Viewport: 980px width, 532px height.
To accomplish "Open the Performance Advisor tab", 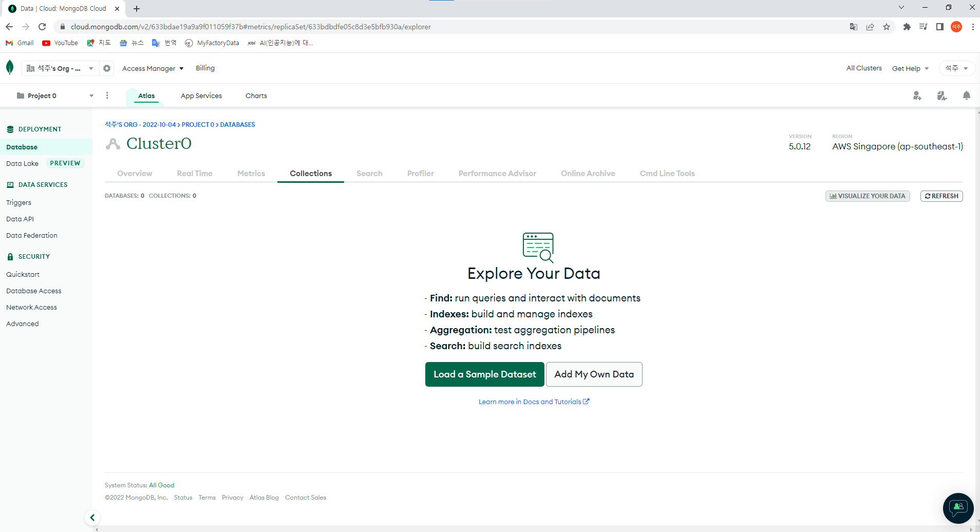I will point(497,174).
